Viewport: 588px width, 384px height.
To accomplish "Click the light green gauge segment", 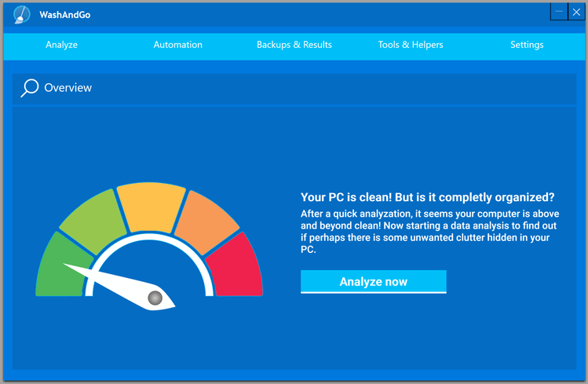I will pyautogui.click(x=93, y=222).
